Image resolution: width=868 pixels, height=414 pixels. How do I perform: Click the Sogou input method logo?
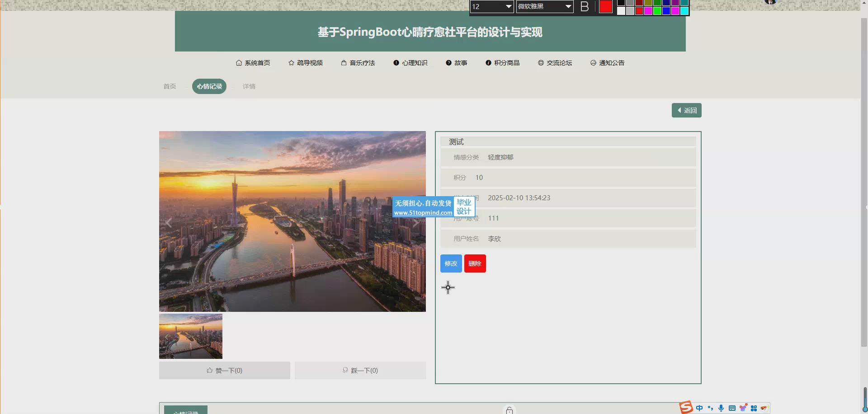(686, 408)
